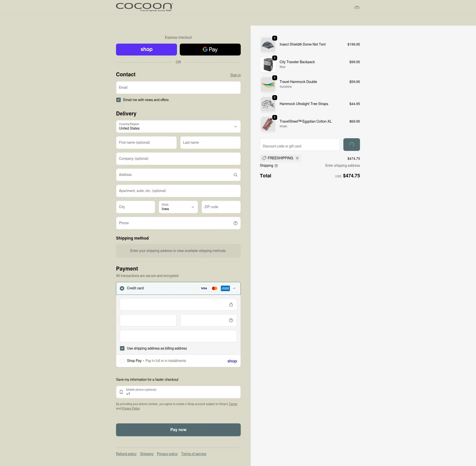Select the Shop Pay payment option

122,361
